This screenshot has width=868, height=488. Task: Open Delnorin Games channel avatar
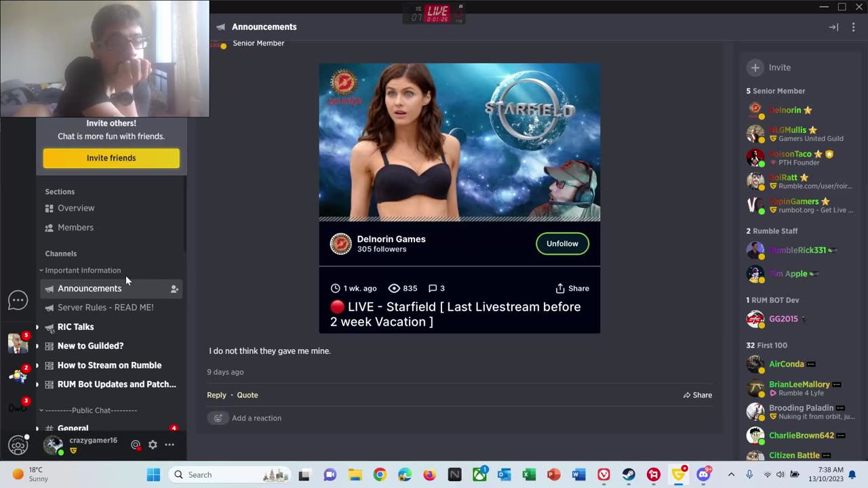(341, 244)
